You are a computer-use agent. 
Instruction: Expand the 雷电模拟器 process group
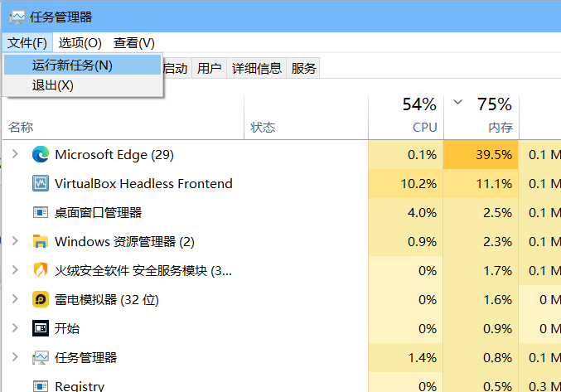tap(14, 299)
